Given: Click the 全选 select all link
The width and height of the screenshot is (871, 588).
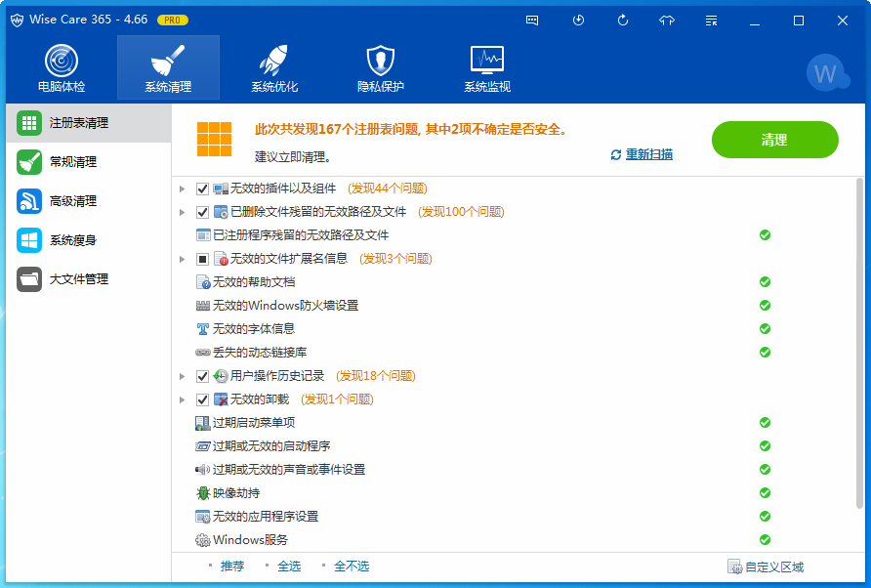Looking at the screenshot, I should click(289, 567).
